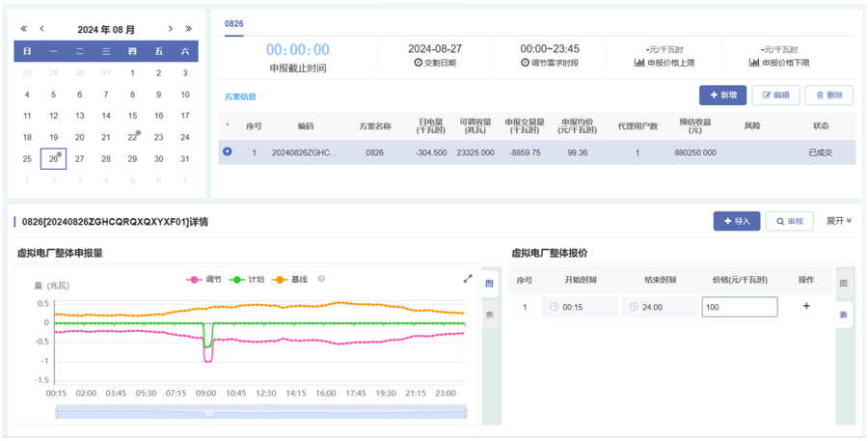This screenshot has width=868, height=441.
Task: Click the 新增 button
Action: [722, 95]
